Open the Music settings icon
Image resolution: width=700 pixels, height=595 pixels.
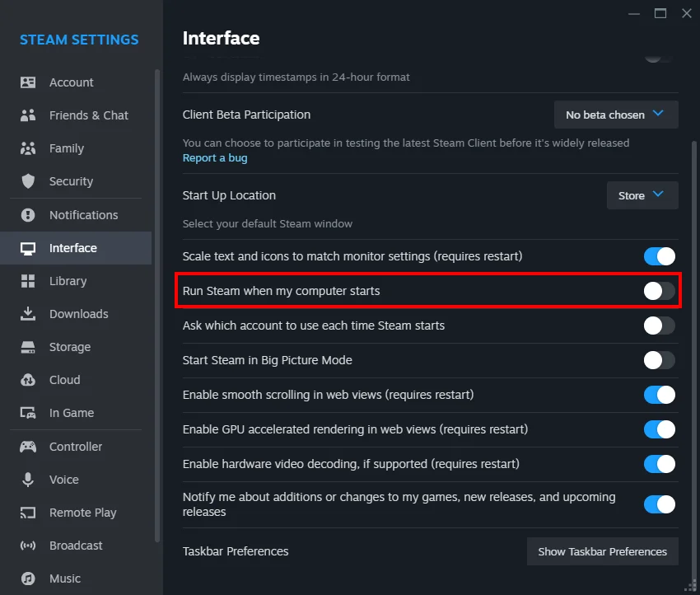pyautogui.click(x=27, y=579)
